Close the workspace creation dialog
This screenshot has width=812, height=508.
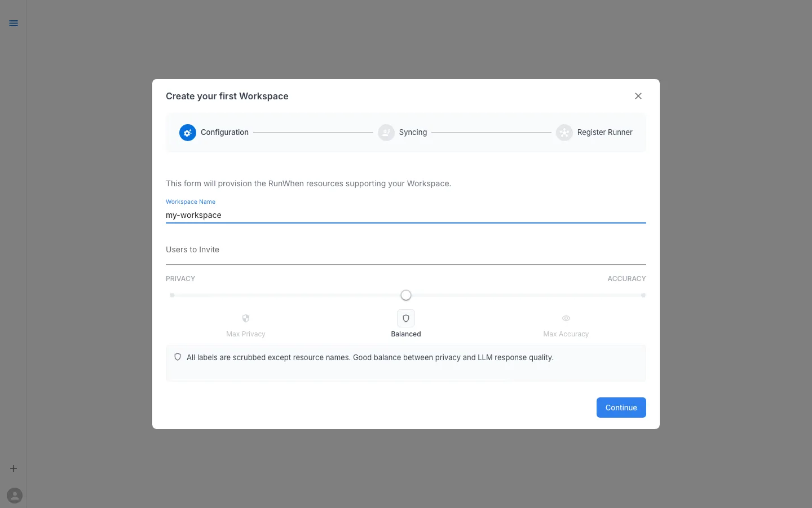click(x=638, y=96)
